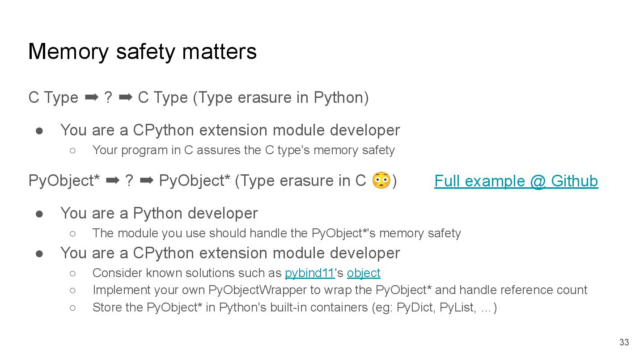Click the question mark in the PyObject* line

pyautogui.click(x=129, y=181)
